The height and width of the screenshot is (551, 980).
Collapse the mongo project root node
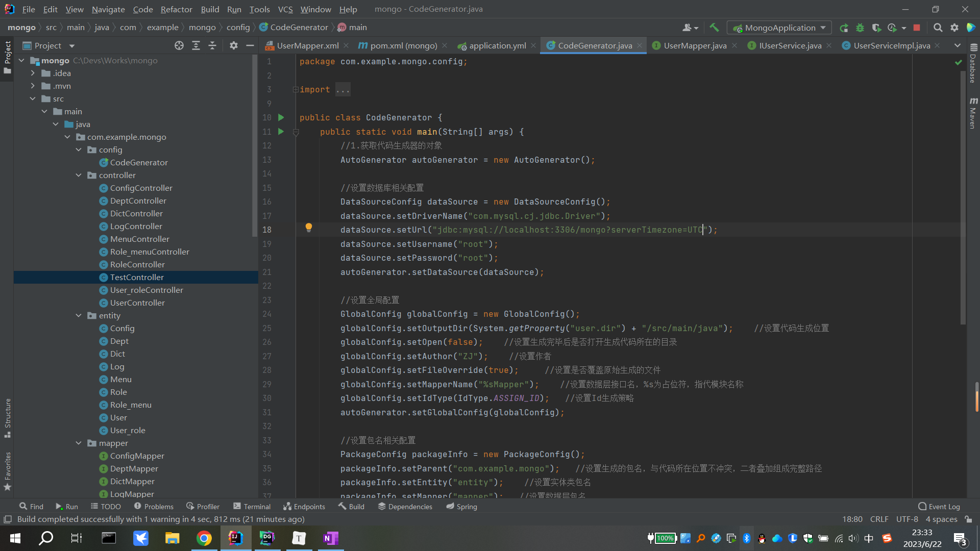pos(21,60)
